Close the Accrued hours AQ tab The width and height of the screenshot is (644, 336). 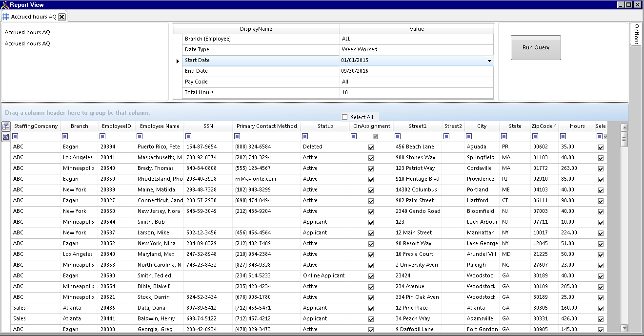coord(62,17)
